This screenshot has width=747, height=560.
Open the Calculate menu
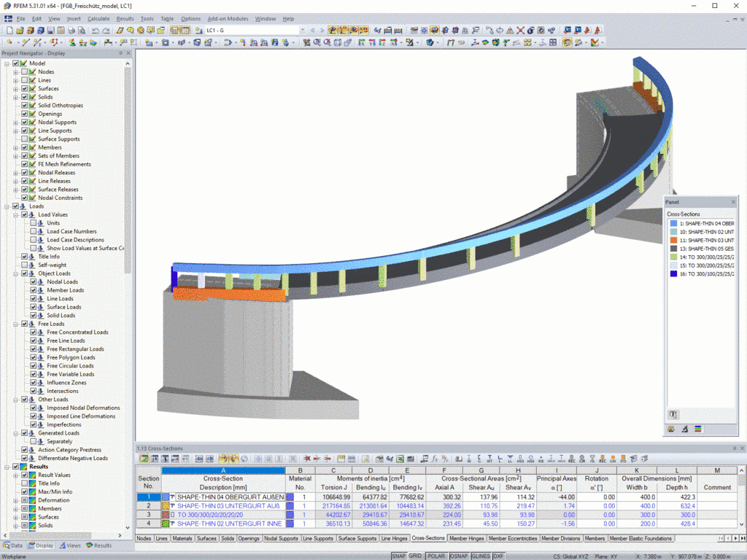[x=98, y=19]
